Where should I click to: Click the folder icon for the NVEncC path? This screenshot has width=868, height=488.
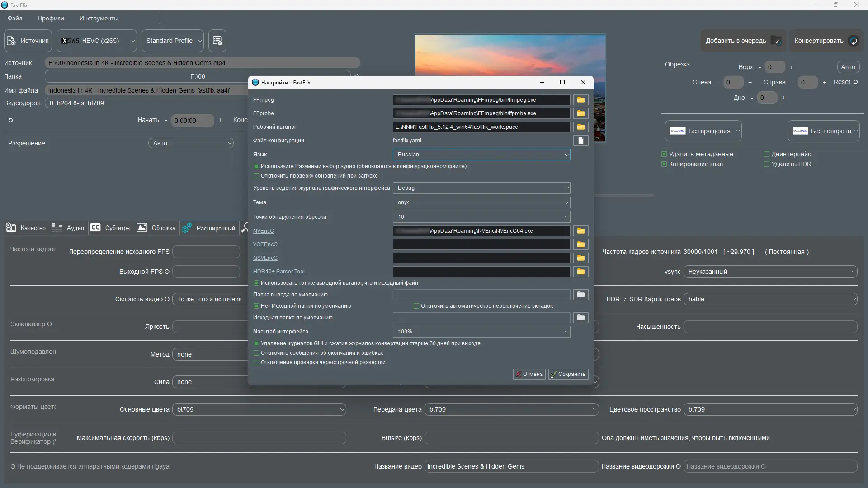[580, 231]
